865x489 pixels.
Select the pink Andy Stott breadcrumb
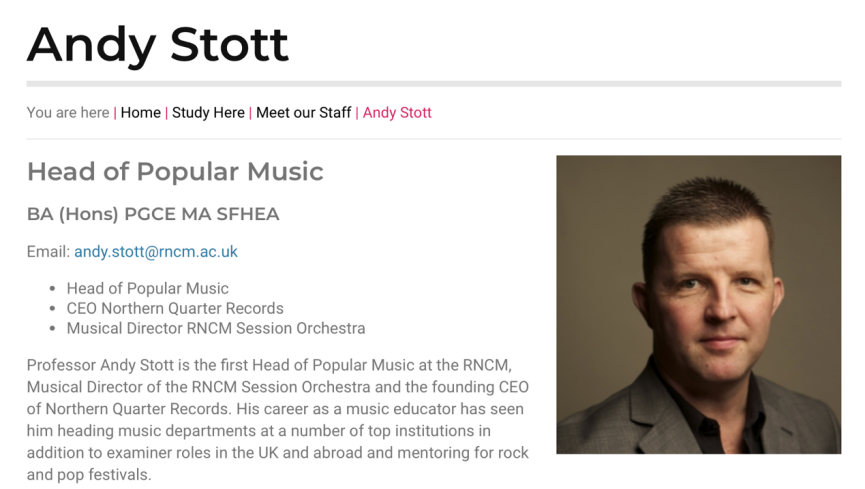tap(397, 113)
